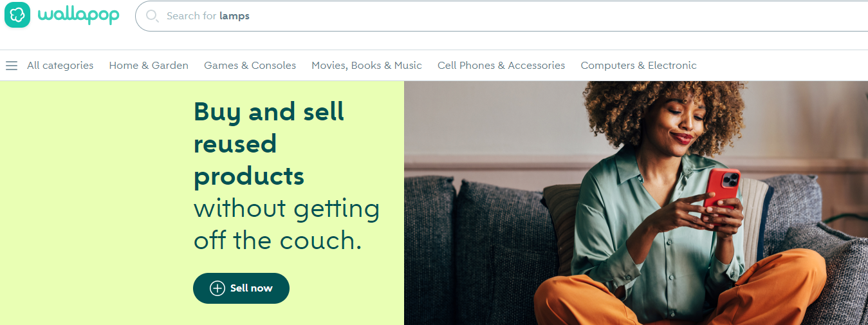Click the bold "lamps" placeholder word
This screenshot has width=868, height=325.
tap(234, 16)
